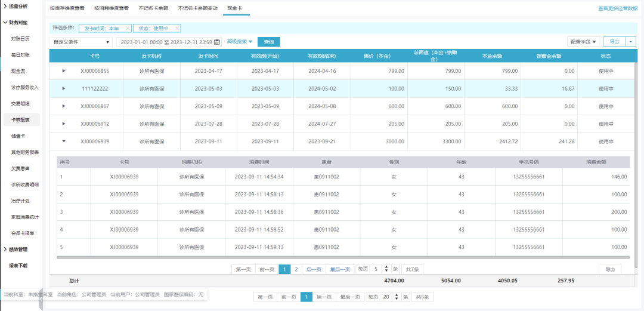This screenshot has width=644, height=311.
Task: Switch to 按库存维度查看 tab
Action: click(67, 8)
